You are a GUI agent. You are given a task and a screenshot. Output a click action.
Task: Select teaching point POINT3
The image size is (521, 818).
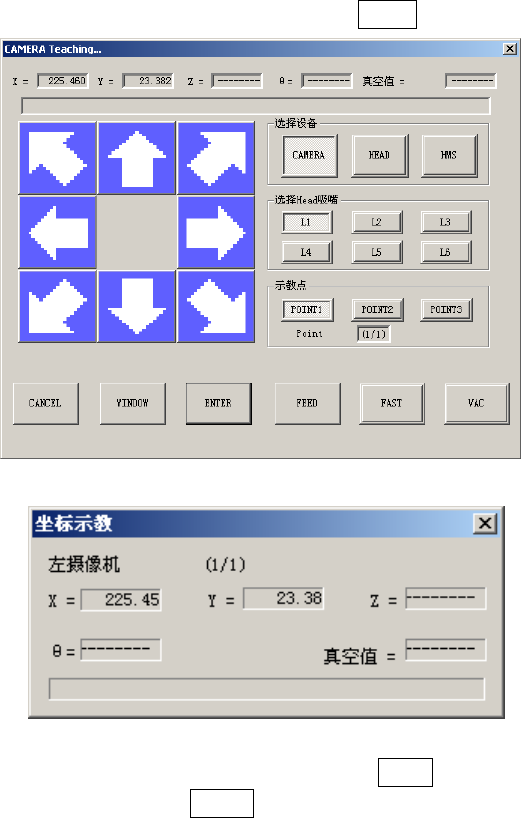click(x=446, y=310)
